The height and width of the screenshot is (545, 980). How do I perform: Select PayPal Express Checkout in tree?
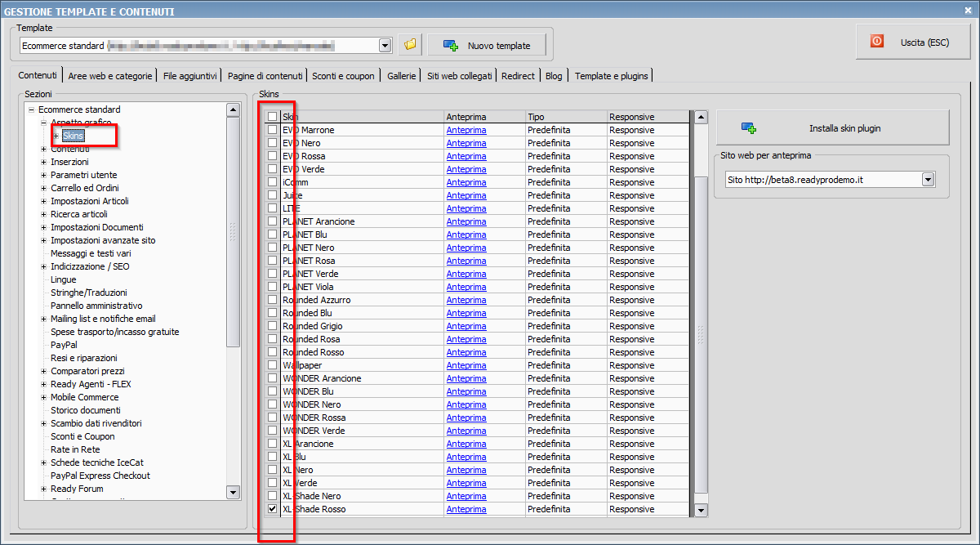(x=100, y=476)
